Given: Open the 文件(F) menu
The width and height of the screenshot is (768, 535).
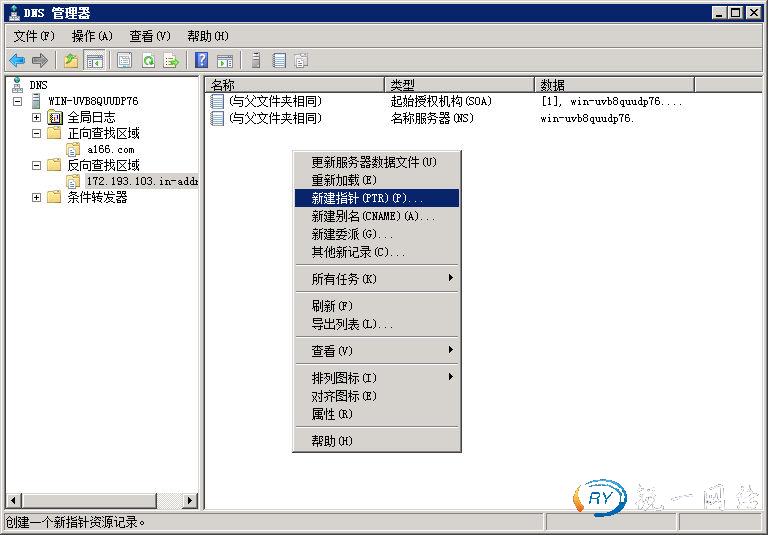Looking at the screenshot, I should pos(34,36).
